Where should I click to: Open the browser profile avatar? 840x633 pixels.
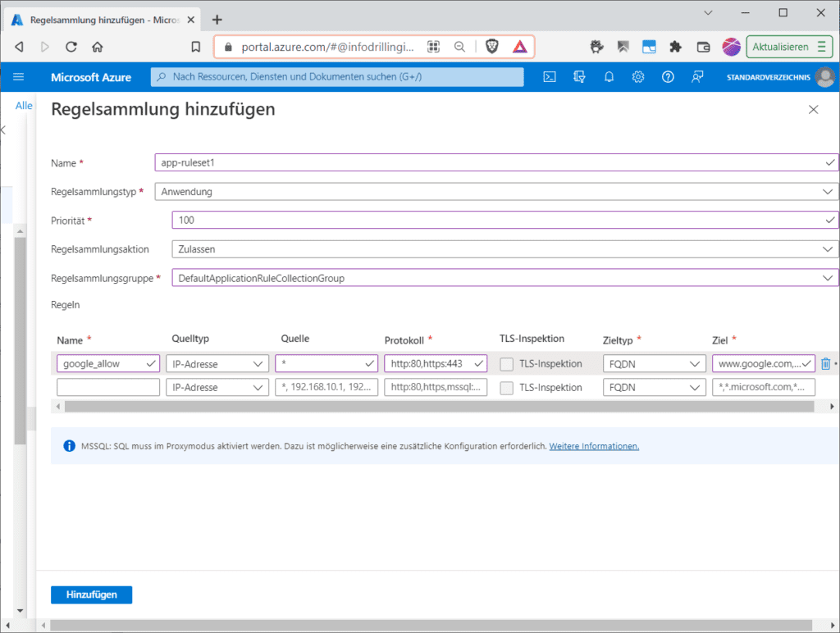(x=731, y=47)
